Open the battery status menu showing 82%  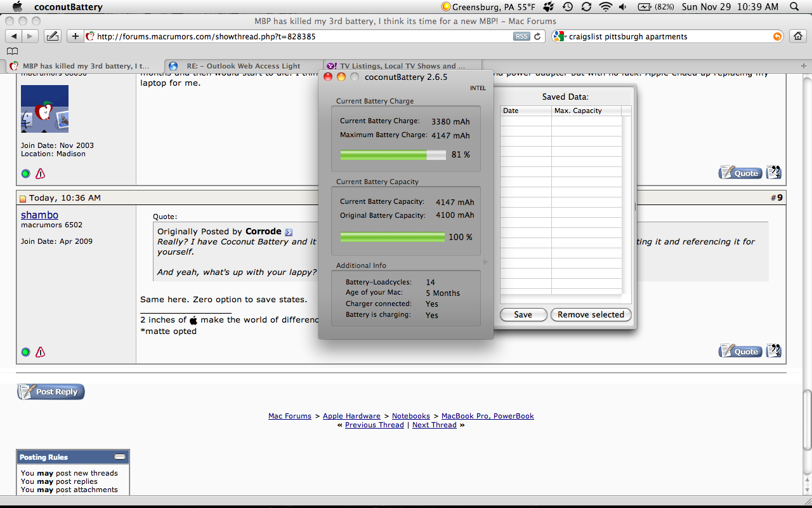point(656,7)
